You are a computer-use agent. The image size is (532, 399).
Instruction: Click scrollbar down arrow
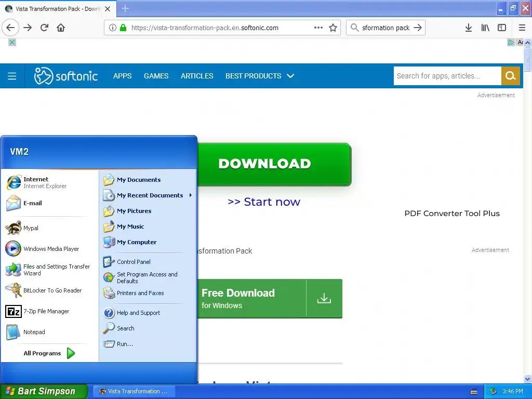[527, 379]
